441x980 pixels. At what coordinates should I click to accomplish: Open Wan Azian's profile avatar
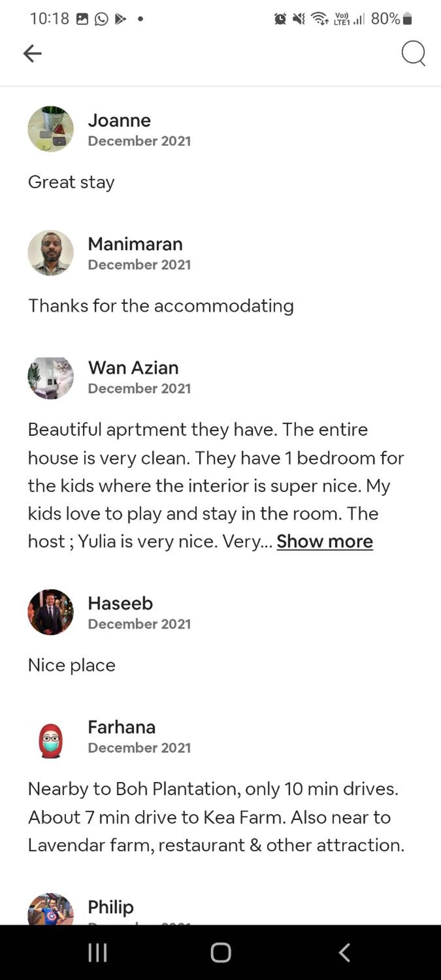pyautogui.click(x=51, y=376)
